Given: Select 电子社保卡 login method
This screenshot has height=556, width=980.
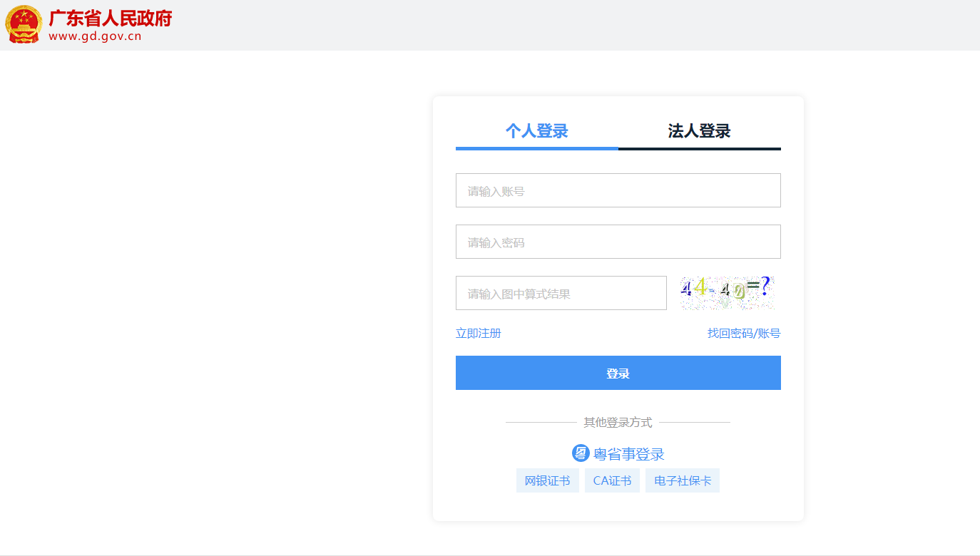Looking at the screenshot, I should (682, 480).
